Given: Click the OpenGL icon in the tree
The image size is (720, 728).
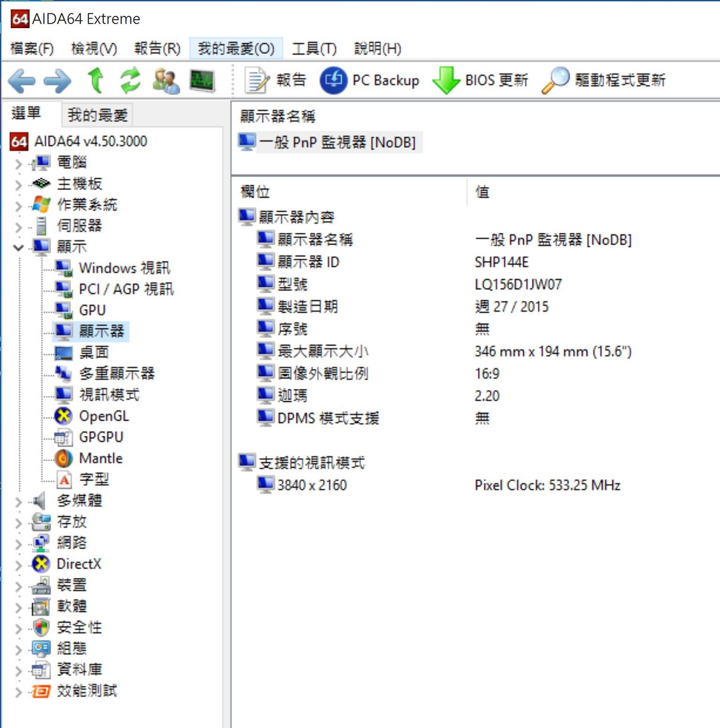Looking at the screenshot, I should click(x=64, y=416).
